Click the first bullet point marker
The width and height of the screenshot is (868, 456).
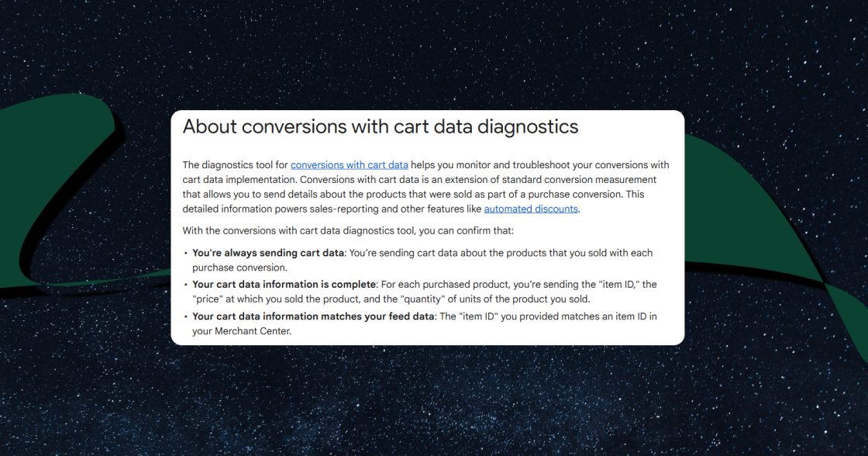185,254
